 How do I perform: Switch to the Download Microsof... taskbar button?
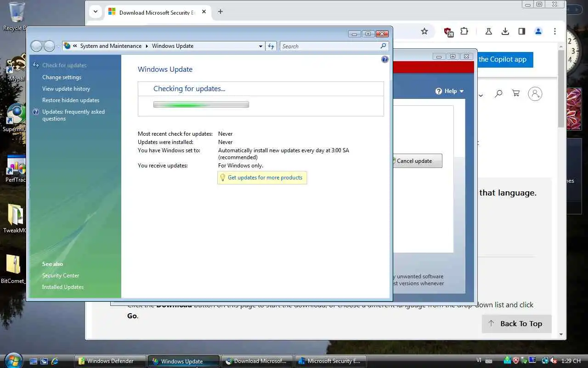[x=257, y=361]
